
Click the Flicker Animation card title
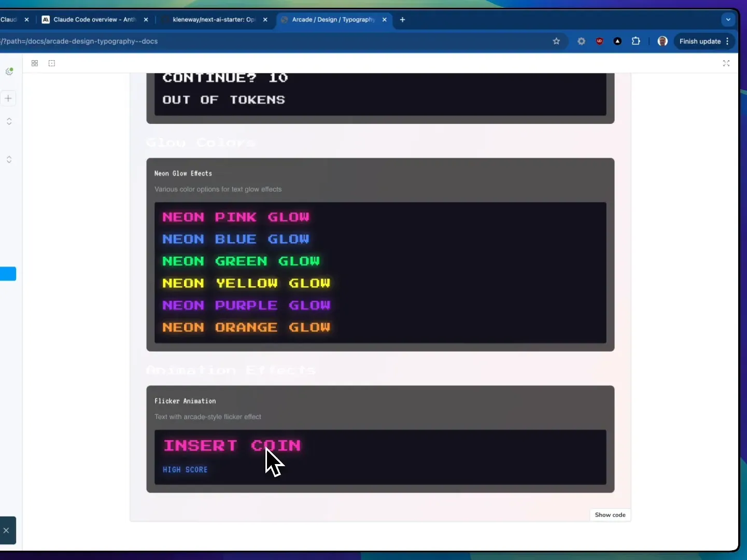[x=185, y=401]
